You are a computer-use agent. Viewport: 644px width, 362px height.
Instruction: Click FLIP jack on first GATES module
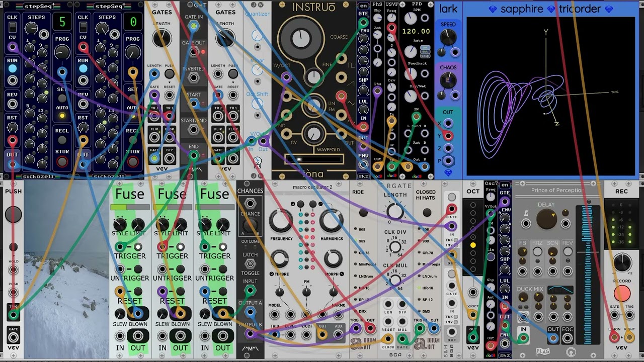click(154, 137)
